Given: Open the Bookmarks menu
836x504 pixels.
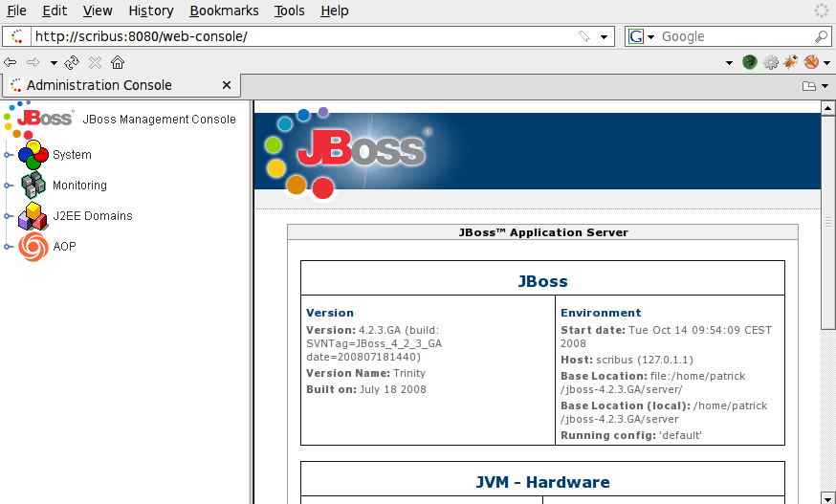Looking at the screenshot, I should tap(224, 11).
